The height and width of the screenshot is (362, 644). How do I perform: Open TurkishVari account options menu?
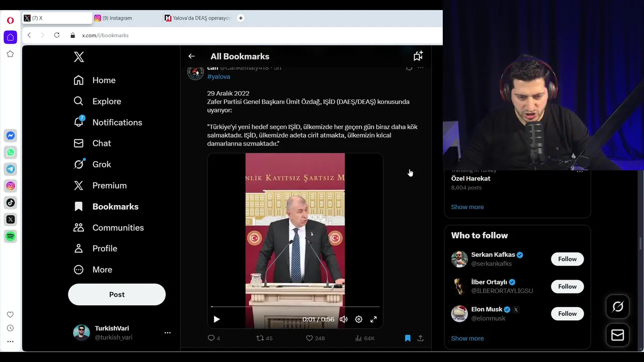[168, 332]
